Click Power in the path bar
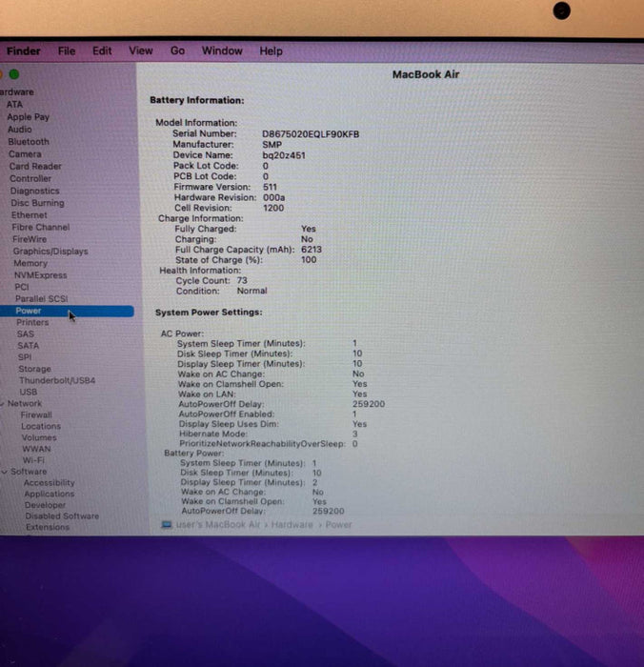 point(338,524)
